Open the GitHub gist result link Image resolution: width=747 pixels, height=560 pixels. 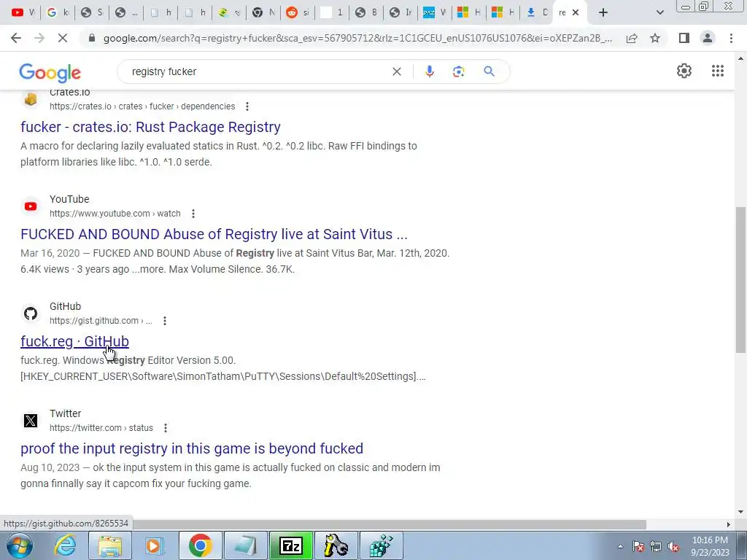pyautogui.click(x=75, y=341)
